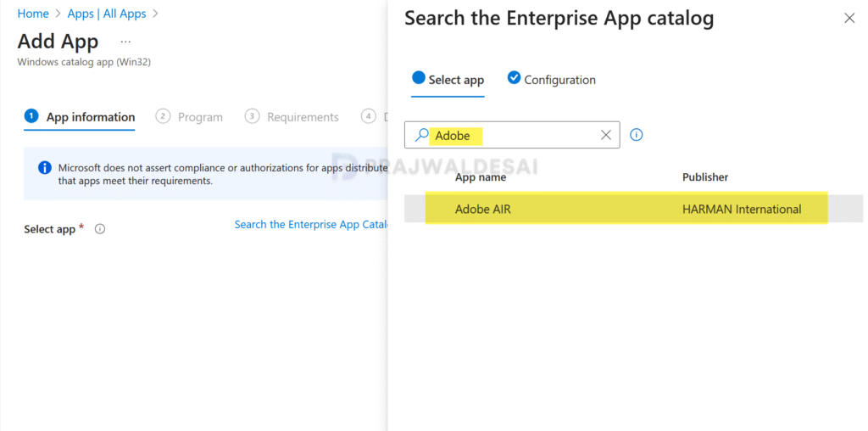
Task: Select the App information step
Action: coord(80,117)
